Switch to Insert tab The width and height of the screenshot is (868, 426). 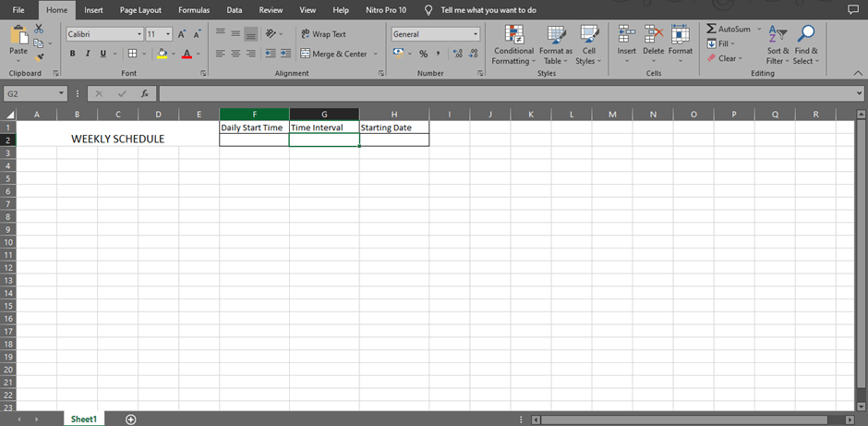point(93,10)
